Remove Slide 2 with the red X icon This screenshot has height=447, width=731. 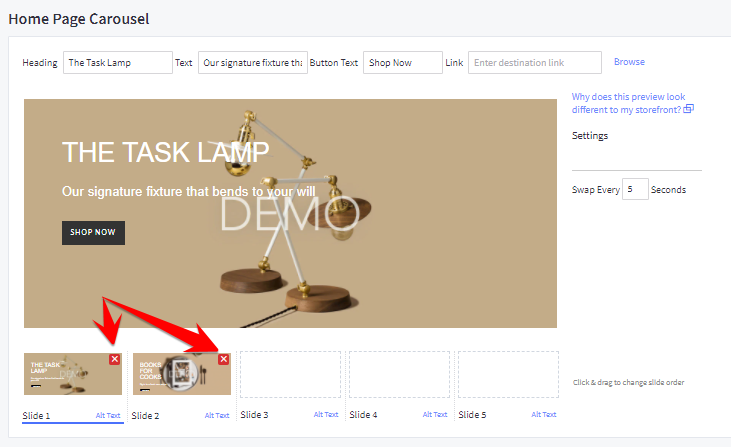224,359
